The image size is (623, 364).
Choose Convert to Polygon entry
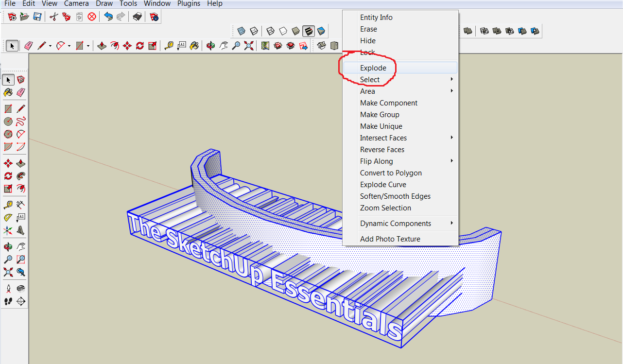(x=400, y=173)
